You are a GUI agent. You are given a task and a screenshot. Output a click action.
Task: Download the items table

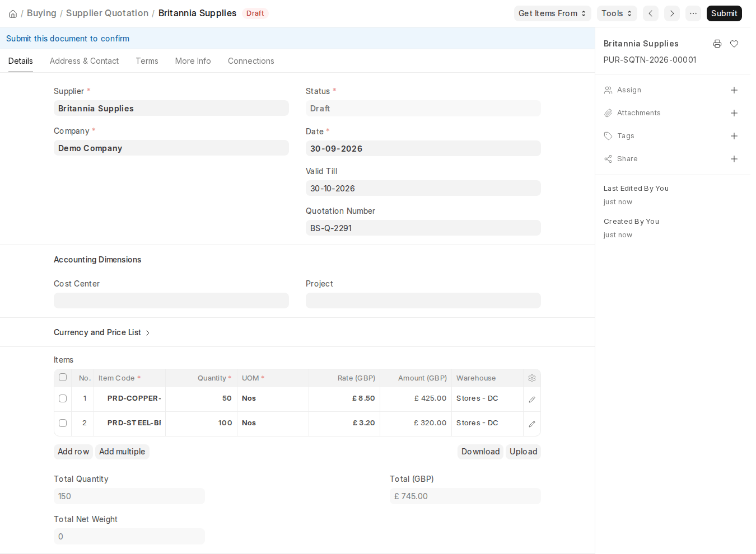[480, 452]
